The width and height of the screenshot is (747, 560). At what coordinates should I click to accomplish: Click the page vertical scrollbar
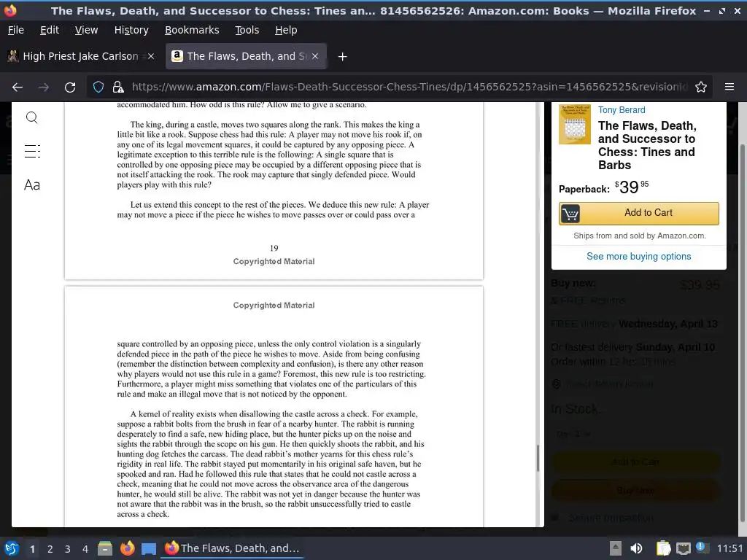pyautogui.click(x=742, y=333)
